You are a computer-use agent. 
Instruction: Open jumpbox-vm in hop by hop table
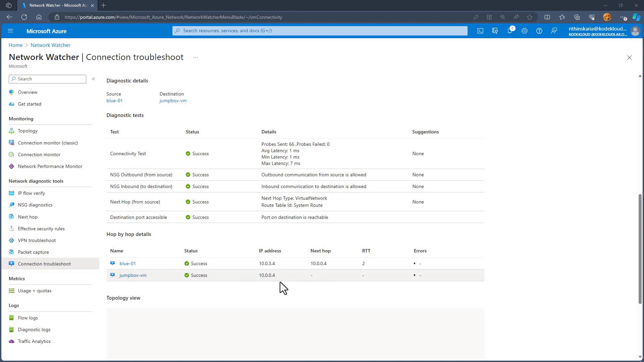133,275
